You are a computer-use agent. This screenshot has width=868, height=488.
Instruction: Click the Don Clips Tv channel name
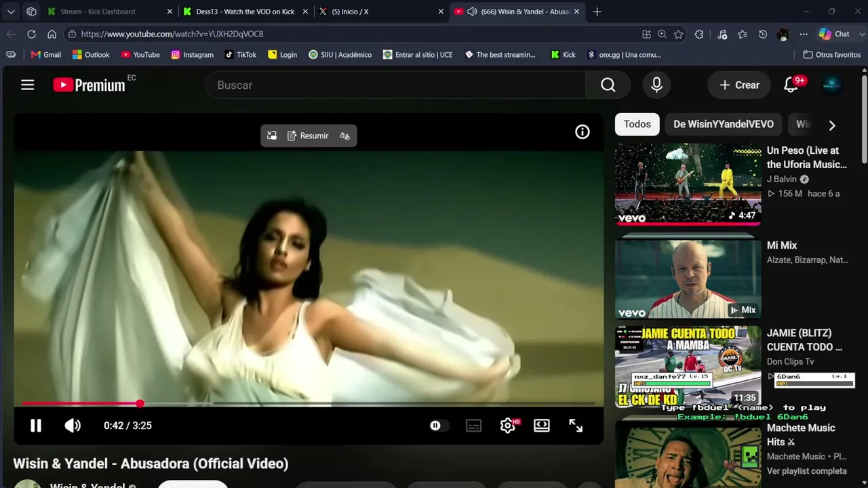790,361
